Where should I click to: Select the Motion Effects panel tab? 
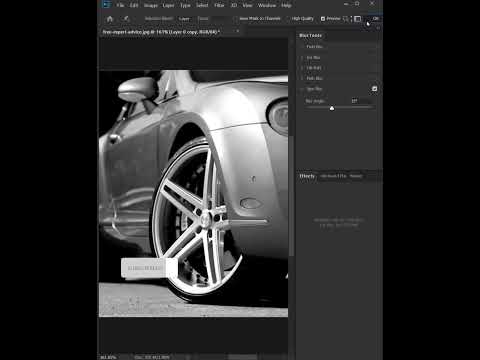(x=333, y=176)
